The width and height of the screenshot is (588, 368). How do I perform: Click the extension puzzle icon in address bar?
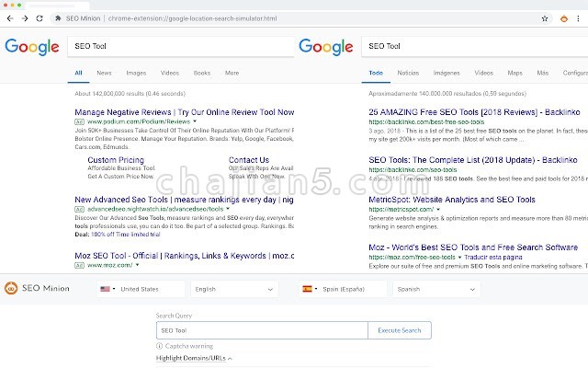[x=58, y=18]
